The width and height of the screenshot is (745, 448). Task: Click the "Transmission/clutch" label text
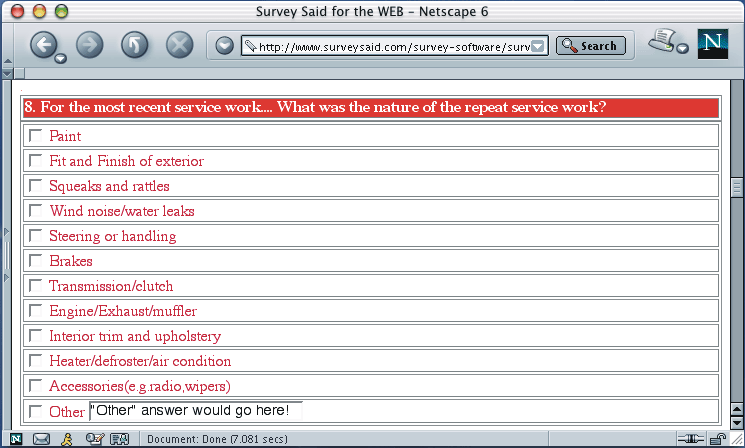(x=111, y=286)
